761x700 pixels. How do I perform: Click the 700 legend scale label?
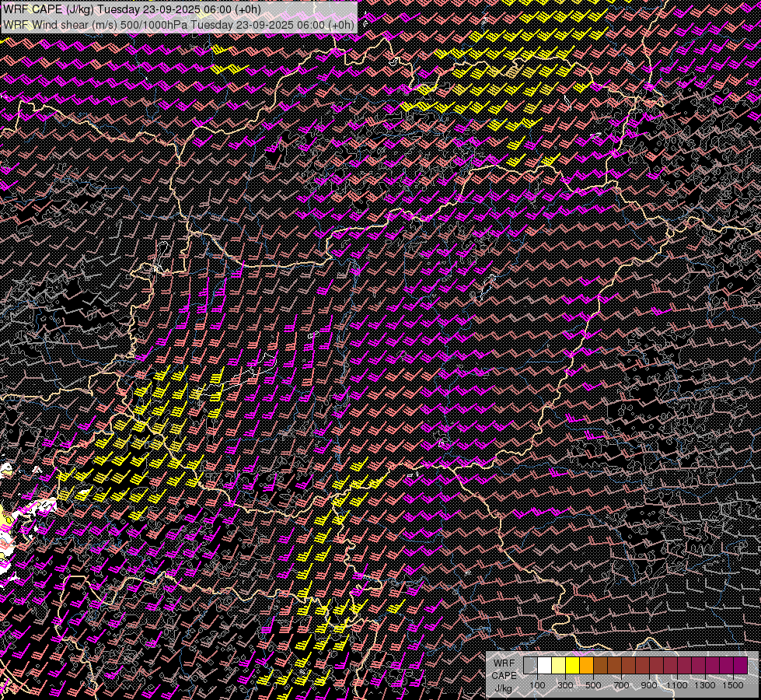pyautogui.click(x=621, y=685)
